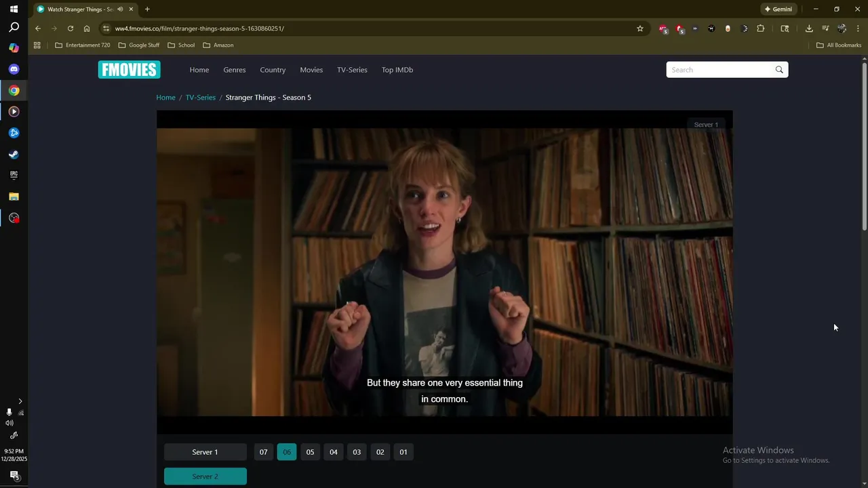Click the page vertical scrollbar
868x488 pixels.
[x=865, y=146]
